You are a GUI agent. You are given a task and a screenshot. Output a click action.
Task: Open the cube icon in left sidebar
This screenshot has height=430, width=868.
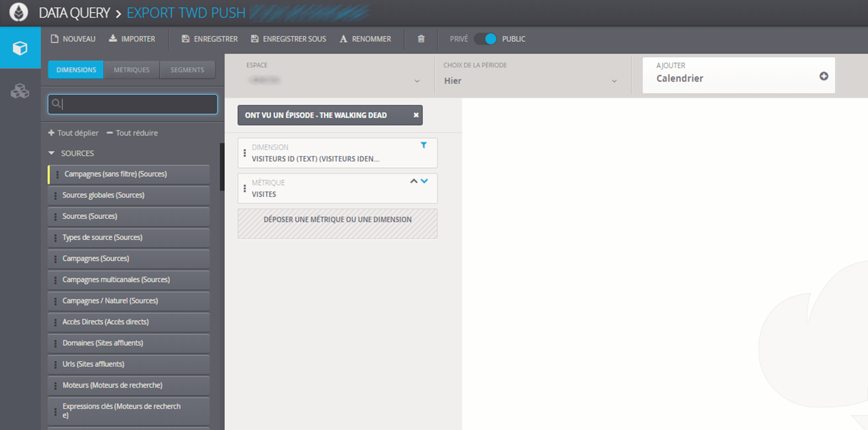tap(20, 48)
